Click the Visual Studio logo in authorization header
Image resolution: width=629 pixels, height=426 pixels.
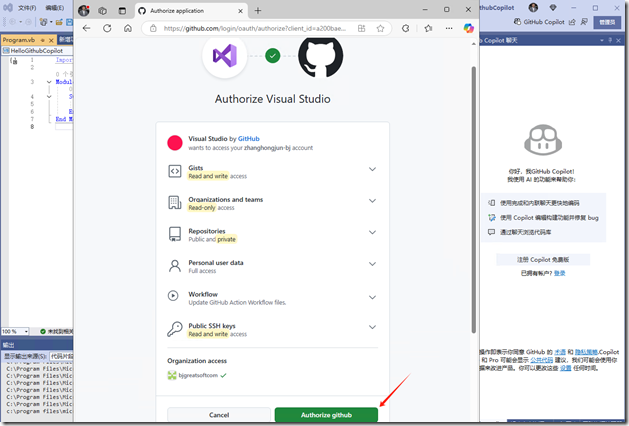(225, 55)
